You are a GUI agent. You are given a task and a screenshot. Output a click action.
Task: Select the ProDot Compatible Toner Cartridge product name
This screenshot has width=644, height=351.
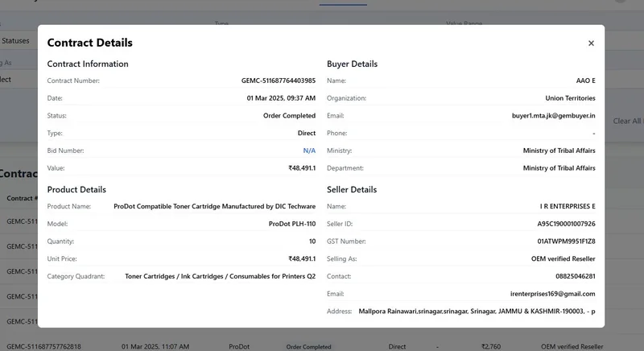(214, 207)
